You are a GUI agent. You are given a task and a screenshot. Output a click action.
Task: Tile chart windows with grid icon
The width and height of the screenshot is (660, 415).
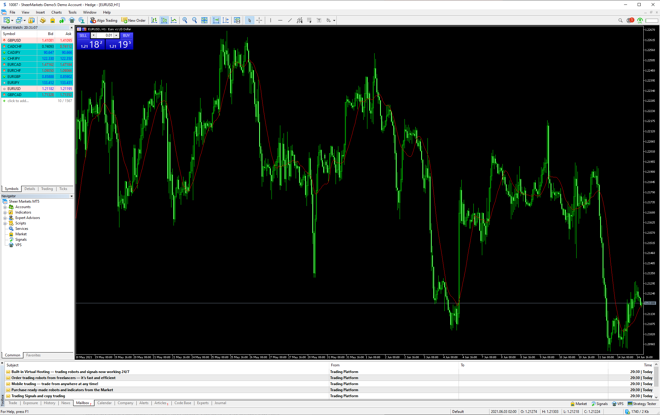pyautogui.click(x=204, y=20)
